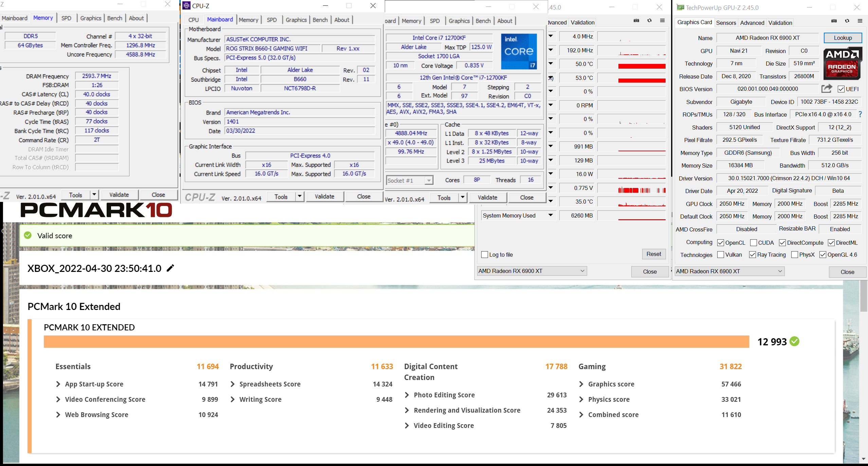Image resolution: width=868 pixels, height=466 pixels.
Task: Click the refresh icon in GPU-Z Graphics Card window
Action: tap(847, 21)
